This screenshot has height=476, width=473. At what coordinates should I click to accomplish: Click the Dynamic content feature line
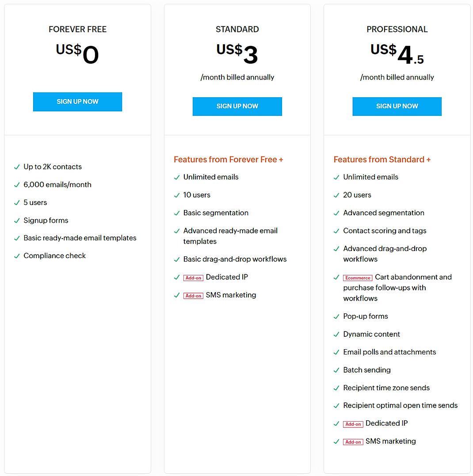(x=371, y=335)
